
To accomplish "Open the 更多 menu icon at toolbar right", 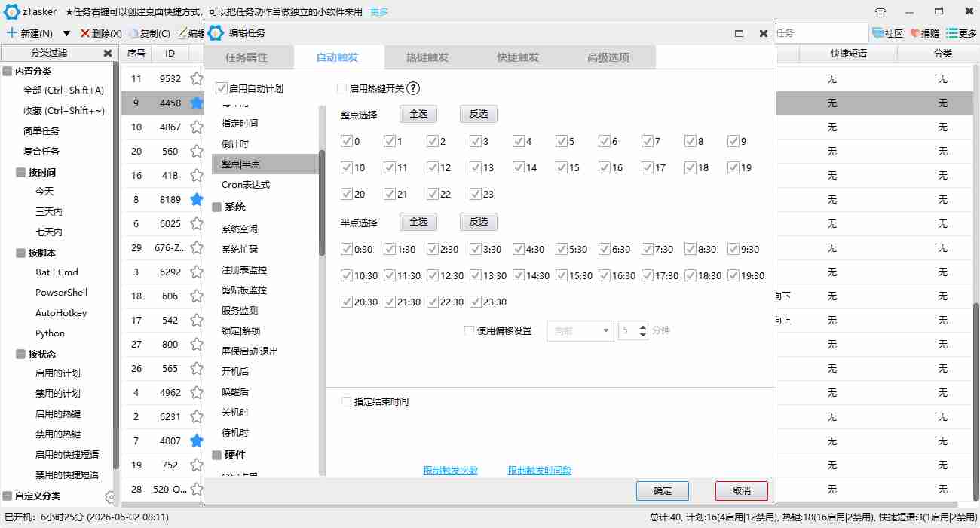I will pos(952,33).
